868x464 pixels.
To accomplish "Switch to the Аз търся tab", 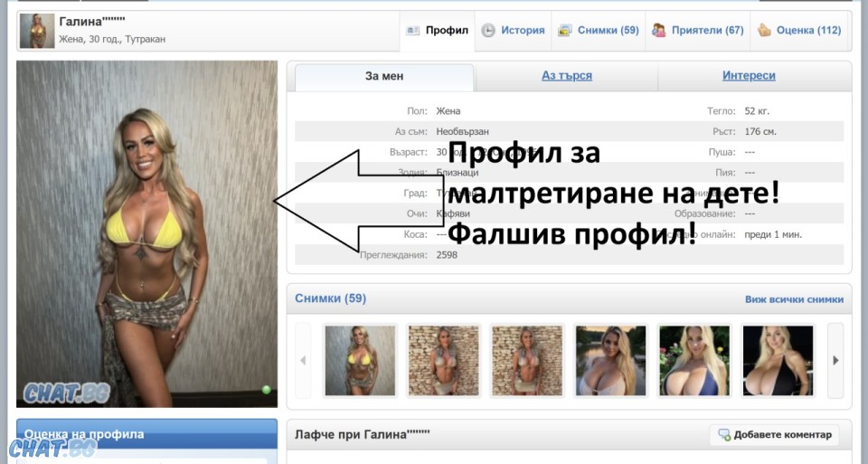I will point(567,76).
